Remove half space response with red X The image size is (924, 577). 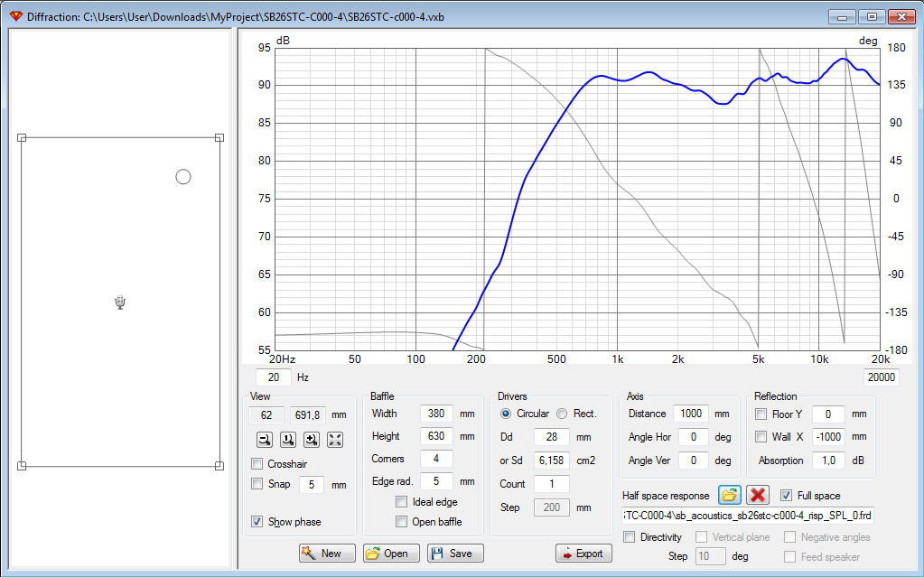758,495
